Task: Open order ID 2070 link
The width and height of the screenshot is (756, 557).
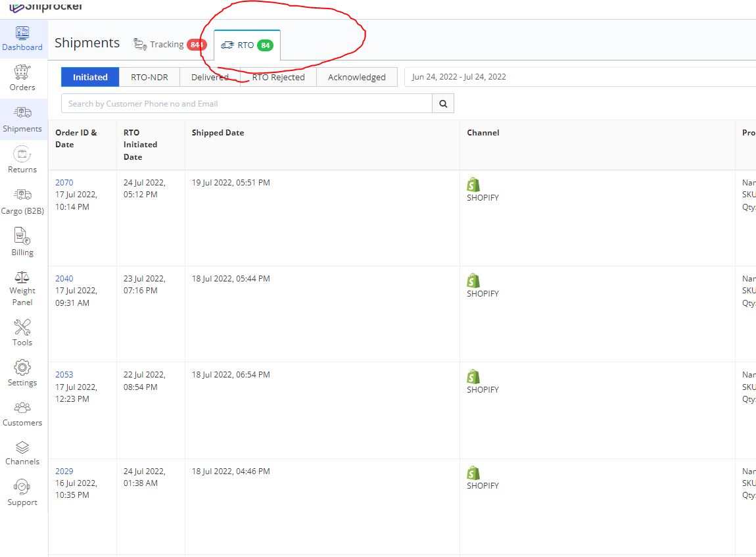Action: (64, 183)
